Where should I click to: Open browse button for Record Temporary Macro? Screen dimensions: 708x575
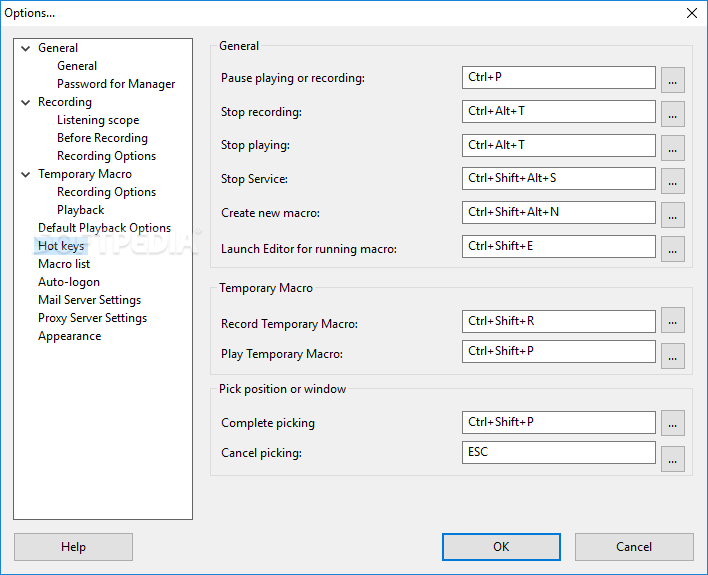click(673, 320)
